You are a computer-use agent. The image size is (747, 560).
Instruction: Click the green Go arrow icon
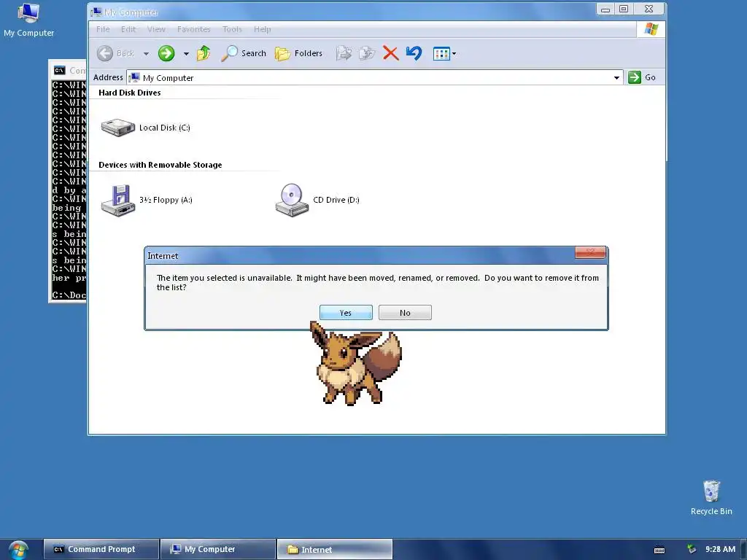click(x=635, y=77)
